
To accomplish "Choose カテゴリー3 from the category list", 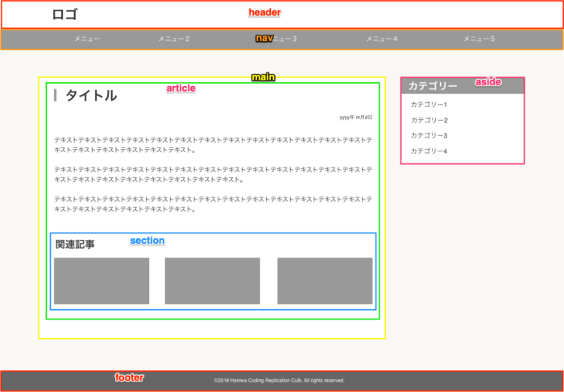I will [429, 135].
